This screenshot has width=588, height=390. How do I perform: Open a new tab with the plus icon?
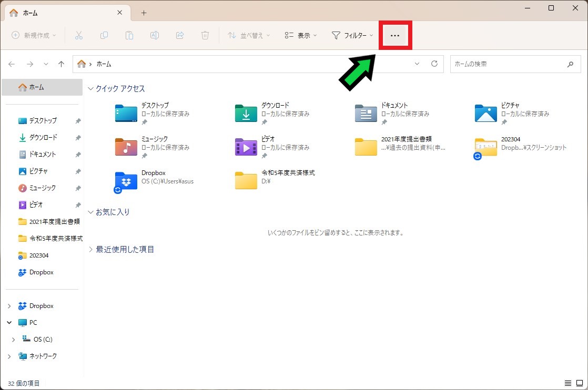click(x=144, y=13)
